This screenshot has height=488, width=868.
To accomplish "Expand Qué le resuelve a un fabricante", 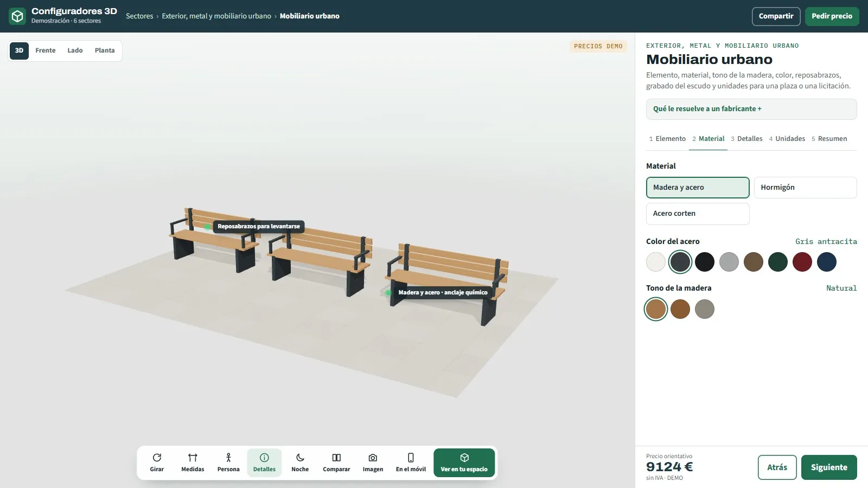I will tap(751, 109).
